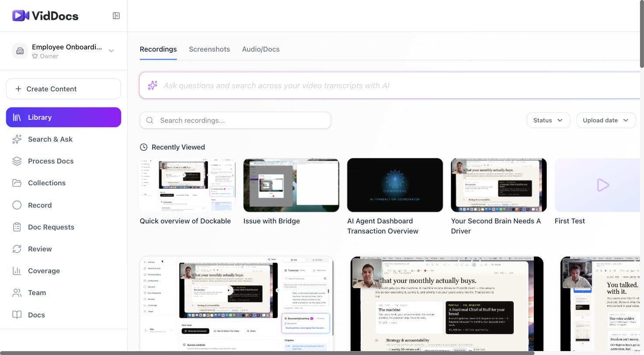Click the Owner role label

coord(49,56)
